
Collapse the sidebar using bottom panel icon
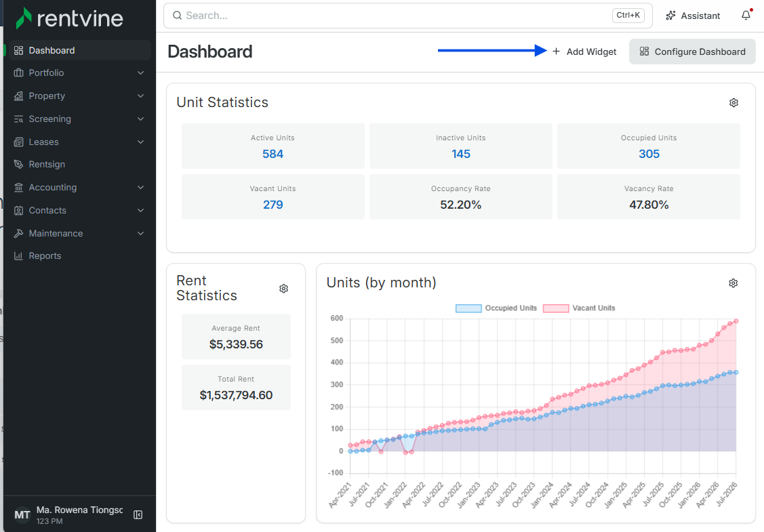138,515
